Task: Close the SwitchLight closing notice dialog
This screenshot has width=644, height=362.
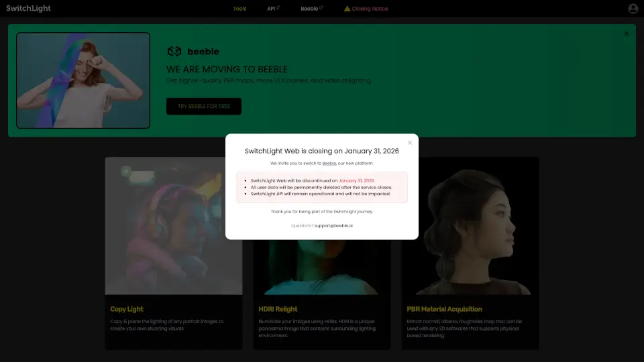Action: click(410, 142)
